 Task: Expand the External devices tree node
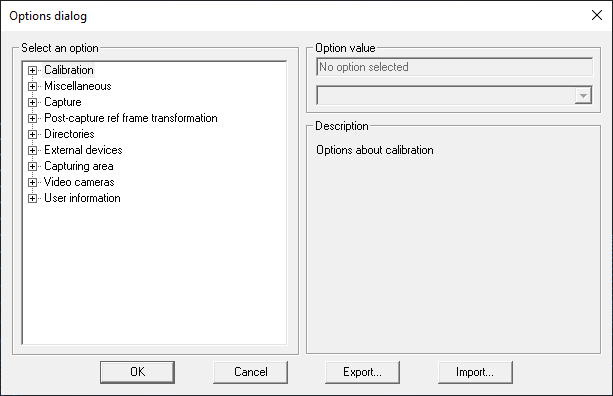point(32,151)
